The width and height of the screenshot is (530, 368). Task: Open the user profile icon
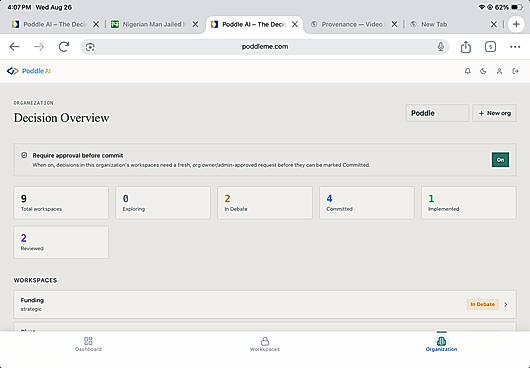499,71
